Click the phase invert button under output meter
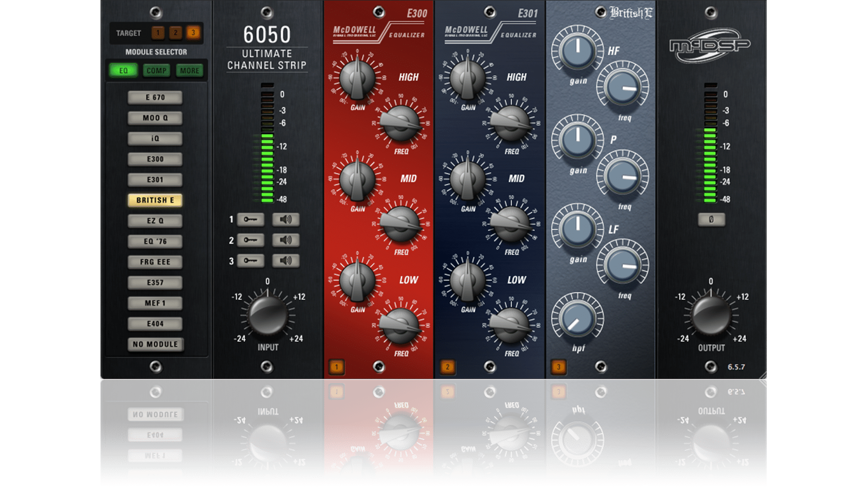The height and width of the screenshot is (488, 868). coord(711,220)
